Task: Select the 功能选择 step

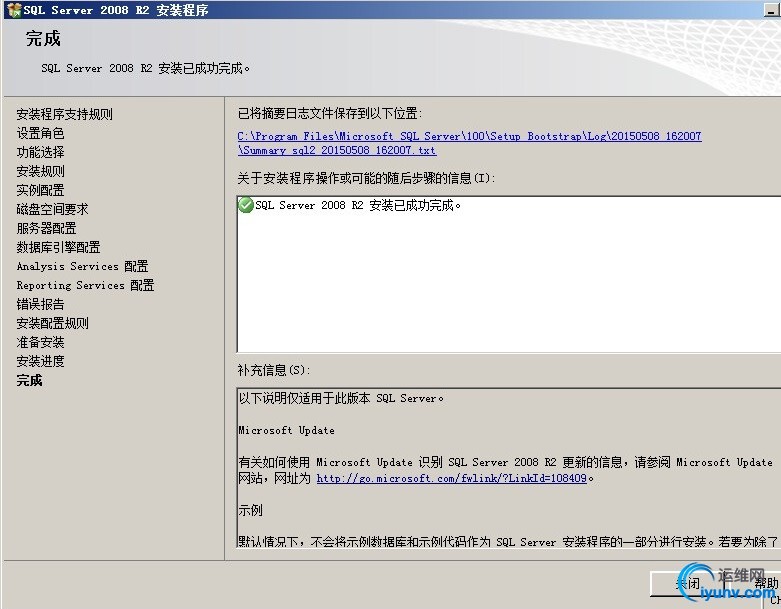Action: [40, 152]
